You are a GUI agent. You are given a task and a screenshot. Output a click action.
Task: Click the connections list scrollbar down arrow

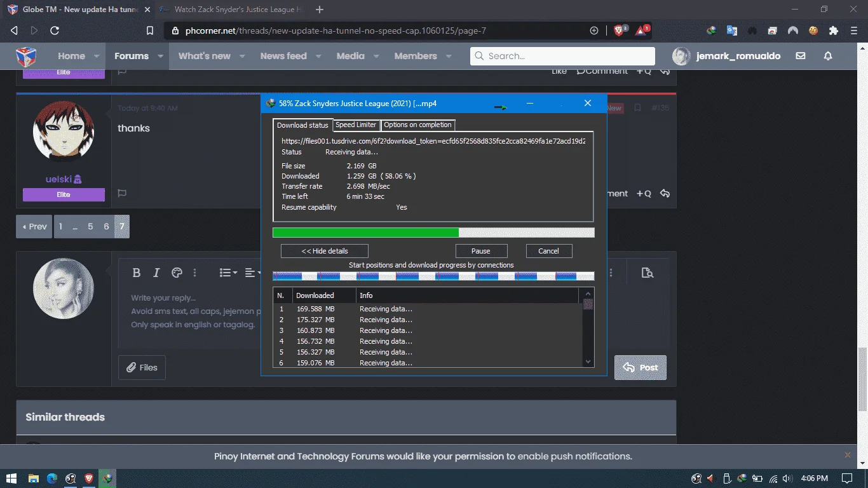[588, 362]
